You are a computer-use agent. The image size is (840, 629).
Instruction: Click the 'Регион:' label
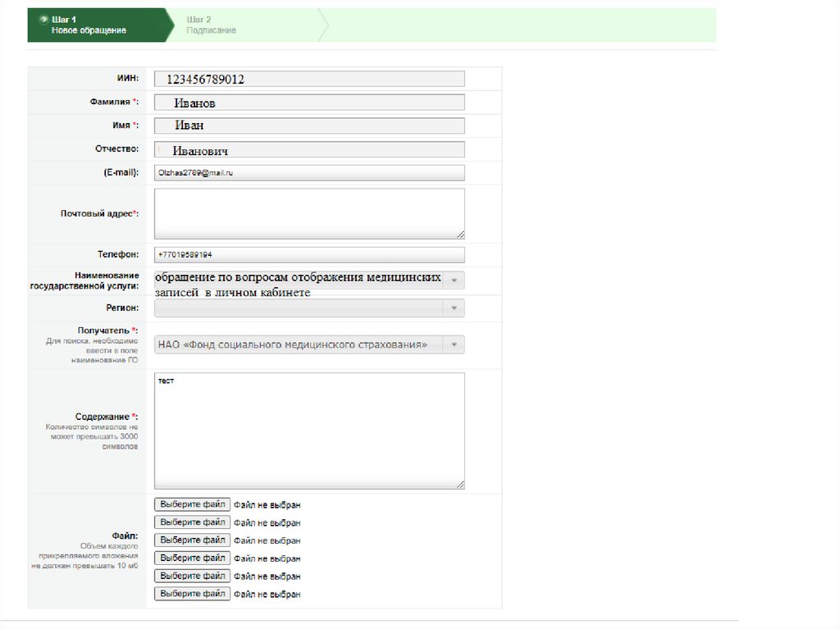tap(122, 308)
